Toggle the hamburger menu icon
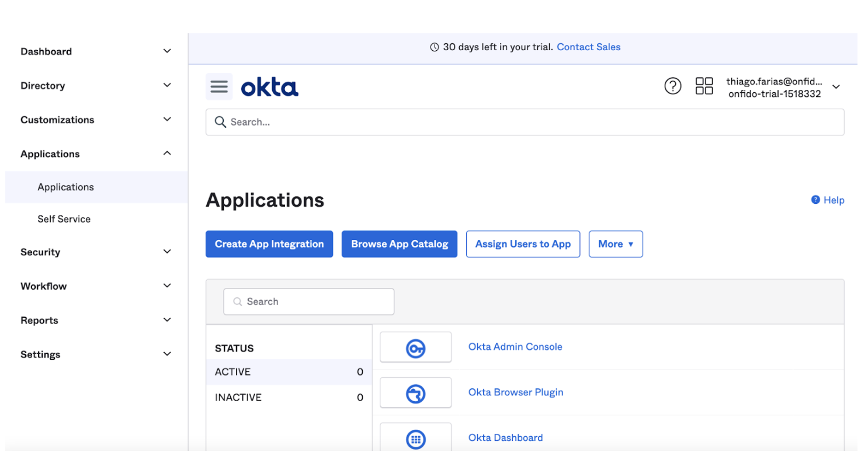 point(219,87)
